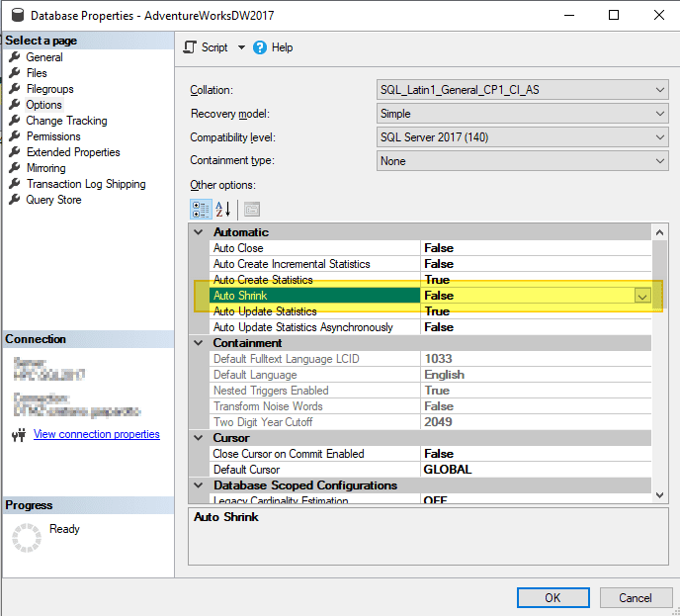Screen dimensions: 680x616
Task: Click the wrench icon beside Extended Properties
Action: (15, 152)
